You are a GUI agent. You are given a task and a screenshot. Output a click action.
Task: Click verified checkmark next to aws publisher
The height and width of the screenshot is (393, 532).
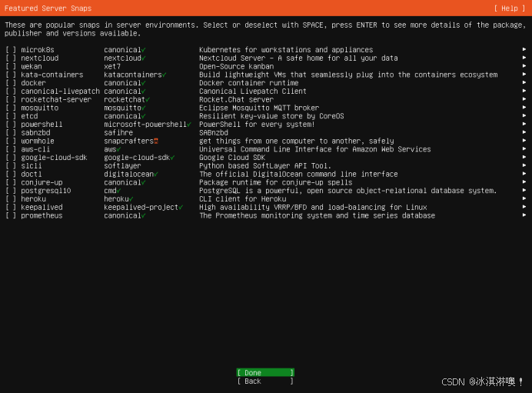(118, 149)
